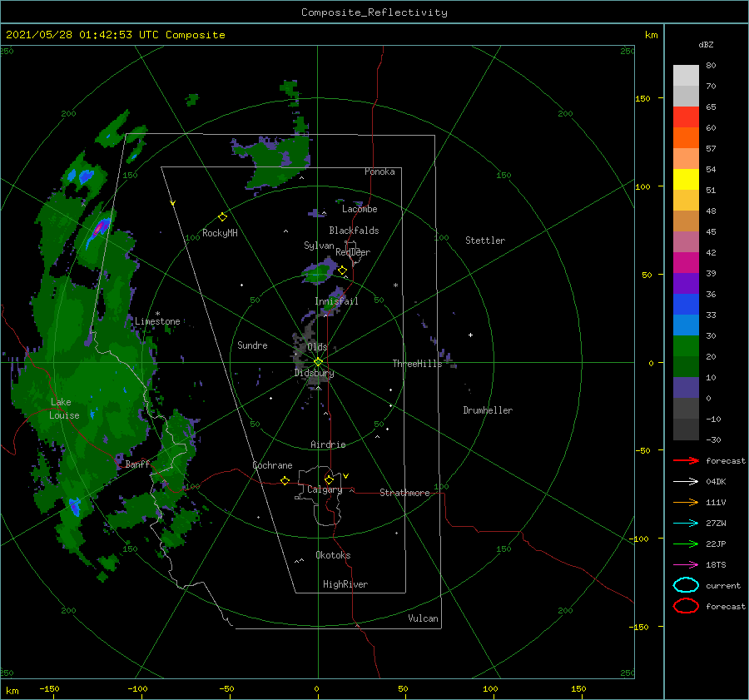Click the yellow diamond marker near Cochrane

tap(285, 480)
